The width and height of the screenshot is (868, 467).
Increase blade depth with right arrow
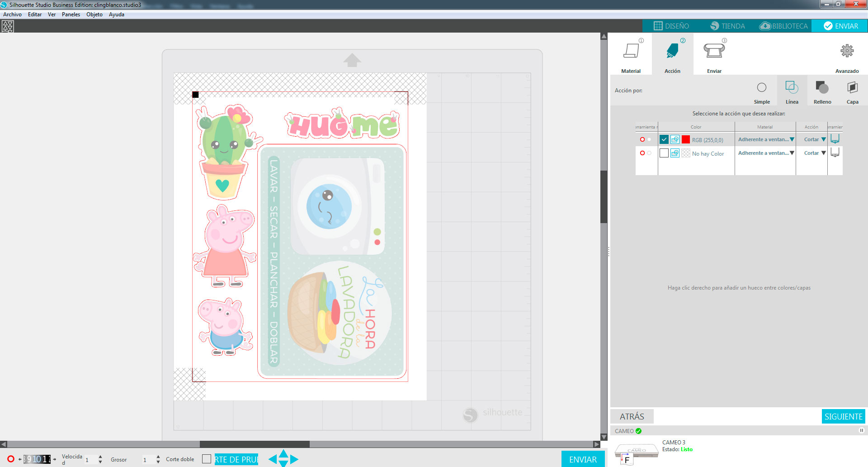point(55,459)
